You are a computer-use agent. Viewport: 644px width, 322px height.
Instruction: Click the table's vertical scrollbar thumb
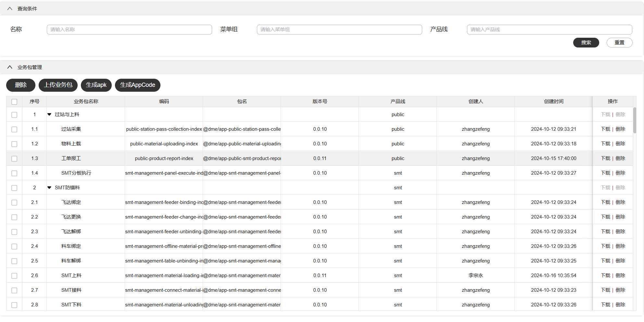point(635,120)
